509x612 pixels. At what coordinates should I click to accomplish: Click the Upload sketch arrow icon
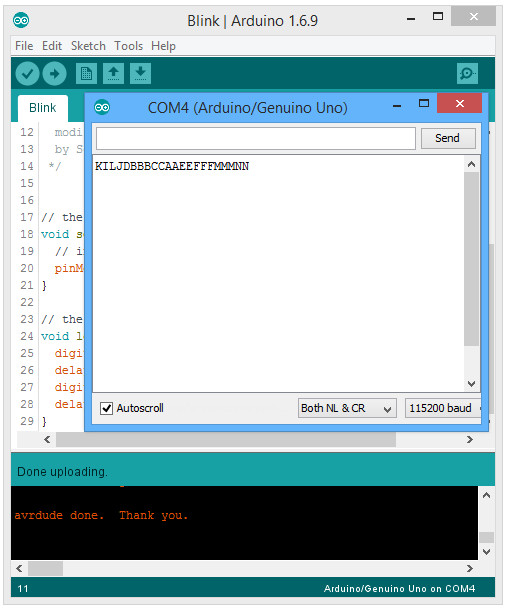[54, 73]
